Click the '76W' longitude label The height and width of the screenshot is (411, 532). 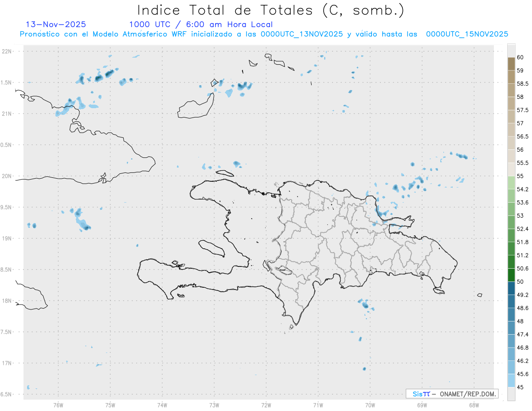(x=58, y=405)
